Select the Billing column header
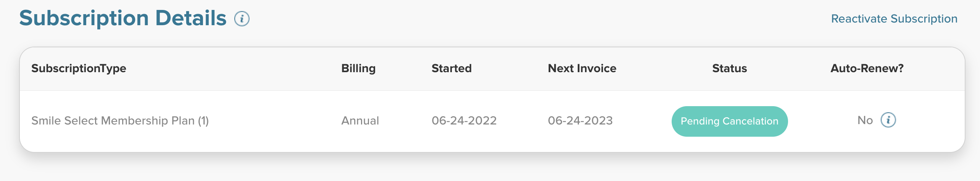The height and width of the screenshot is (181, 980). click(358, 68)
